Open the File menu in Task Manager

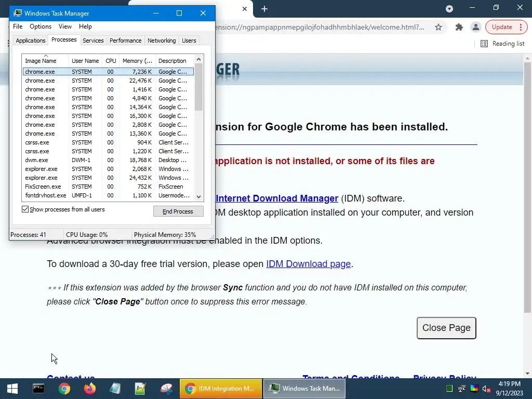tap(18, 26)
